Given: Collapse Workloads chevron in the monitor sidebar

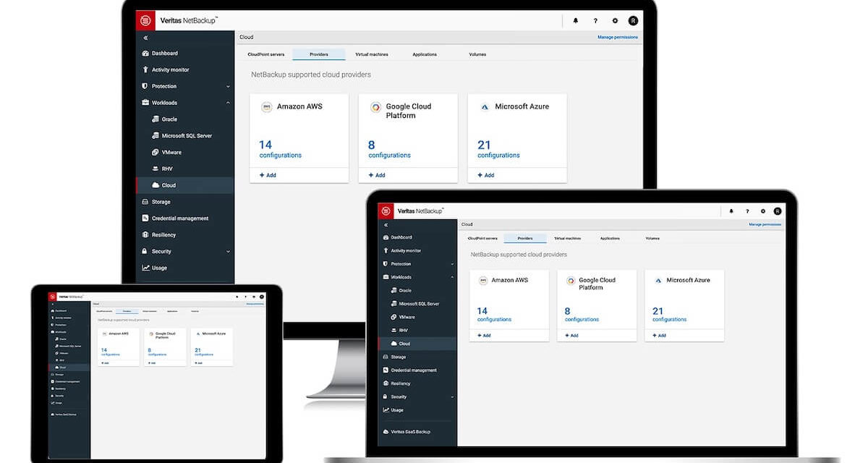Looking at the screenshot, I should tap(228, 103).
